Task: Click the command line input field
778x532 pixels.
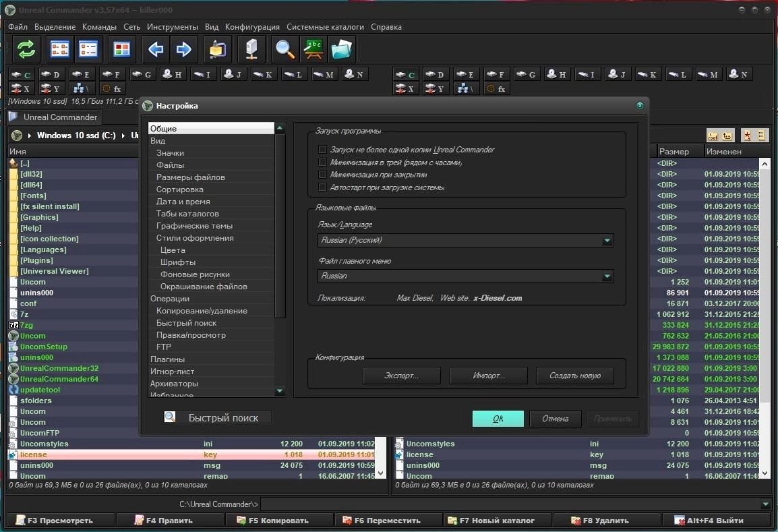Action: tap(510, 504)
